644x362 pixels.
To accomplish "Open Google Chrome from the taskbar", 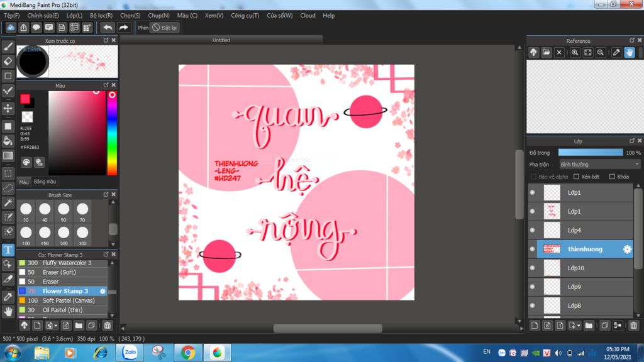I will point(188,353).
